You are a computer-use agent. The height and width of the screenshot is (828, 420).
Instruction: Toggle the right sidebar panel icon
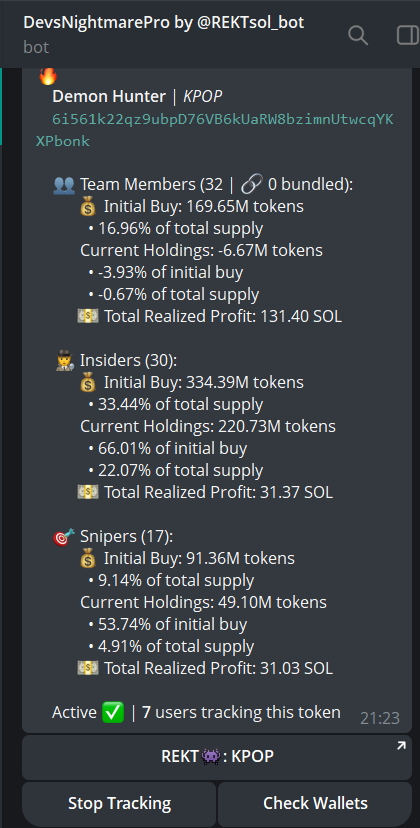click(408, 35)
